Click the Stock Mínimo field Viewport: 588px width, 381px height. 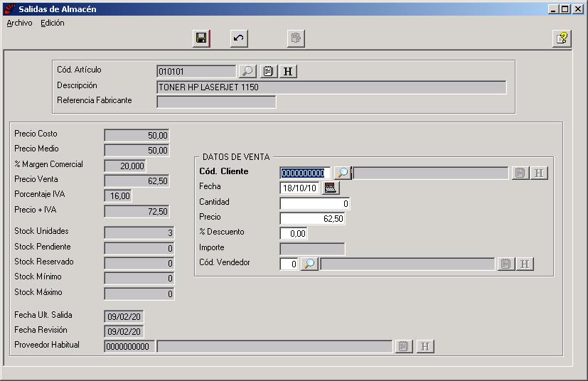pos(139,278)
